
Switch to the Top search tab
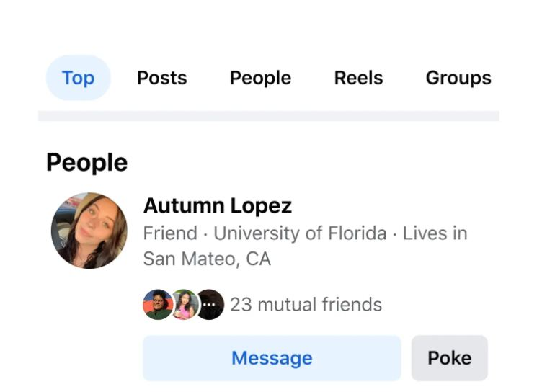click(78, 78)
